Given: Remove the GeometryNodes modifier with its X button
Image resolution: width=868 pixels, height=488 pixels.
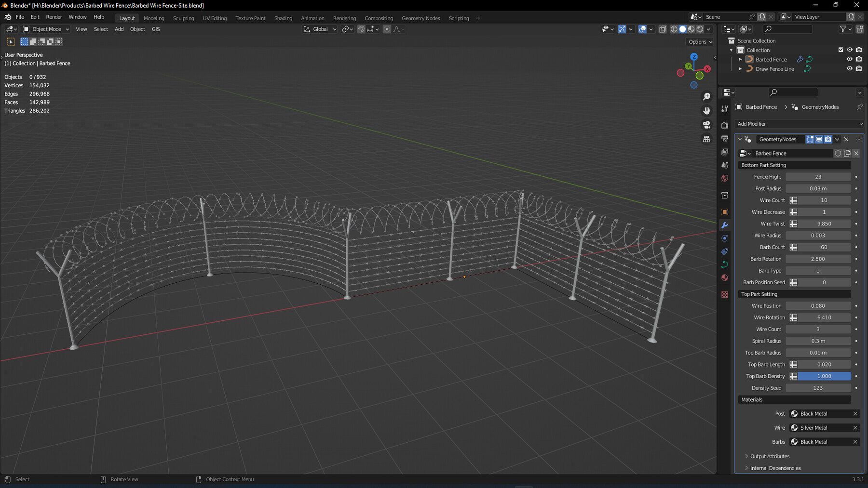Looking at the screenshot, I should point(846,139).
